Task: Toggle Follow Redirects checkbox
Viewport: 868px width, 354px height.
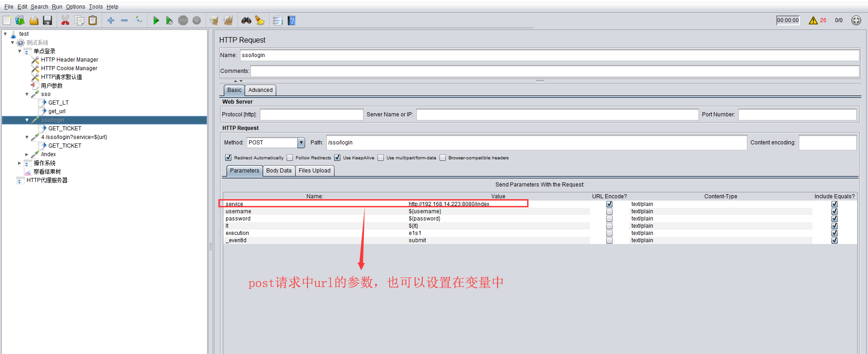Action: point(290,158)
